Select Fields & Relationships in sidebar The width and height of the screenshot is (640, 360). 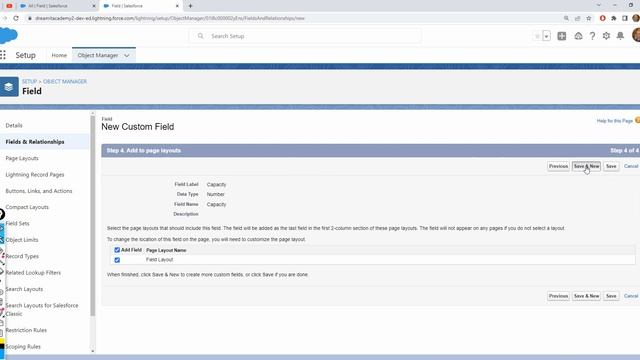pos(35,142)
